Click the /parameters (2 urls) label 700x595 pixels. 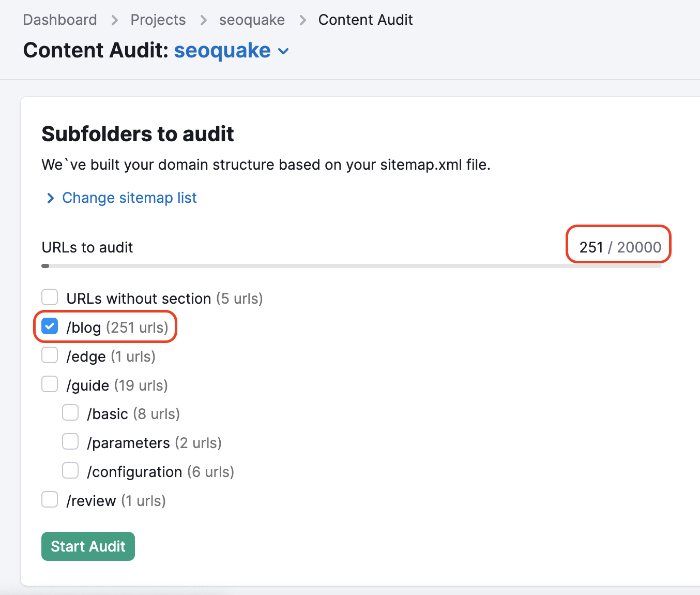click(x=154, y=443)
